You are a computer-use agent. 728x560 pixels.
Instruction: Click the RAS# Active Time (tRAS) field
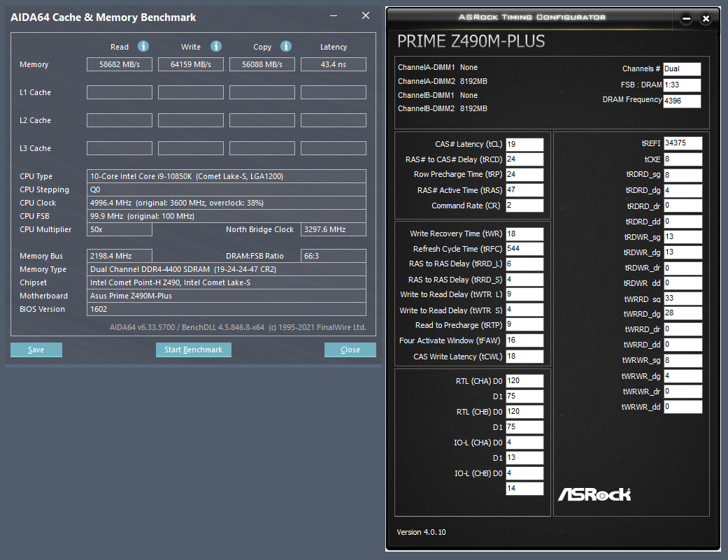524,189
